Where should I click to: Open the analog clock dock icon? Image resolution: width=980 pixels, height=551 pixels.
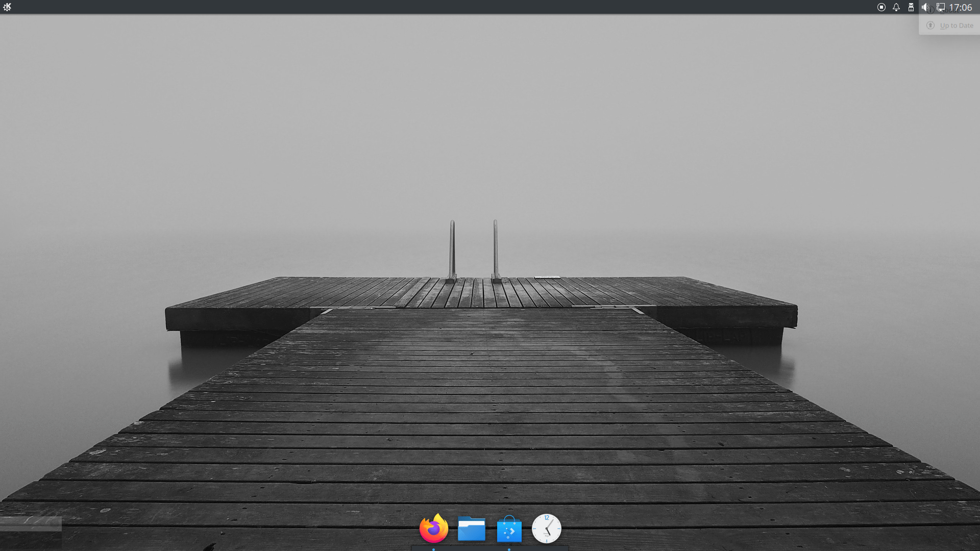[546, 529]
